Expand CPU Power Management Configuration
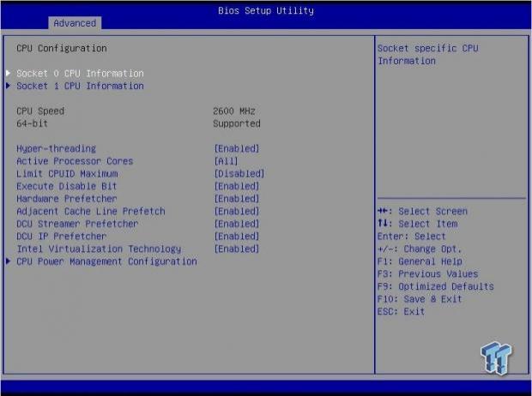 [x=106, y=261]
